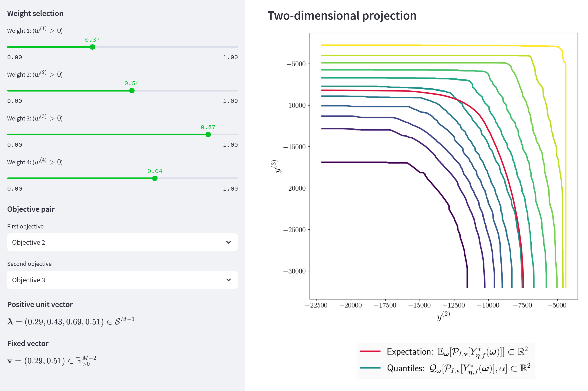588x391 pixels.
Task: Click the Weight 4 slider handle at 0.64
Action: (x=155, y=179)
